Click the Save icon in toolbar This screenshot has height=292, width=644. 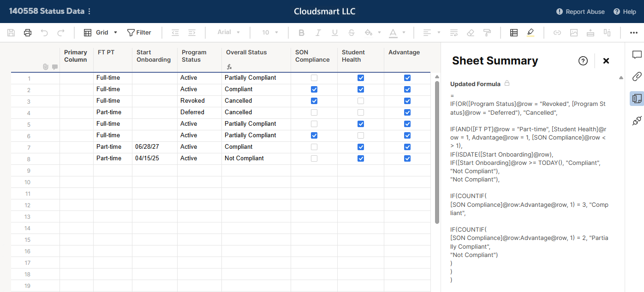tap(11, 33)
